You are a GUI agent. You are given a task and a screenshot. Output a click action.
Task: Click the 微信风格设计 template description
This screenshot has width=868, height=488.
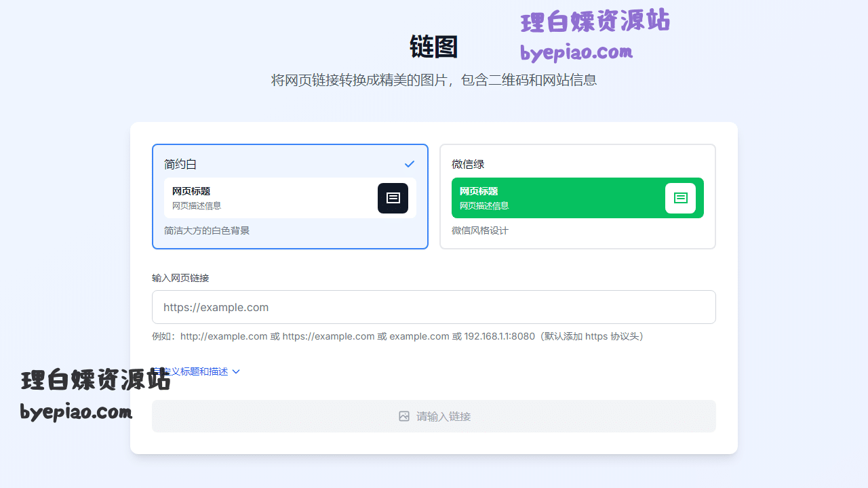(480, 230)
